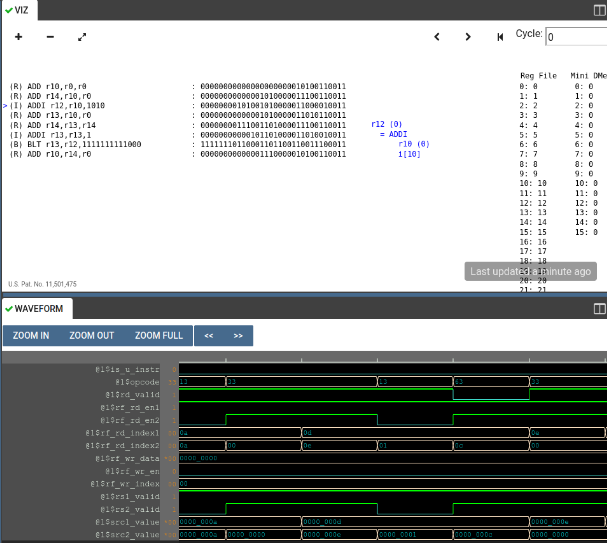Viewport: 607px width, 543px height.
Task: Click the fit-to-view expand arrows icon
Action: [82, 37]
